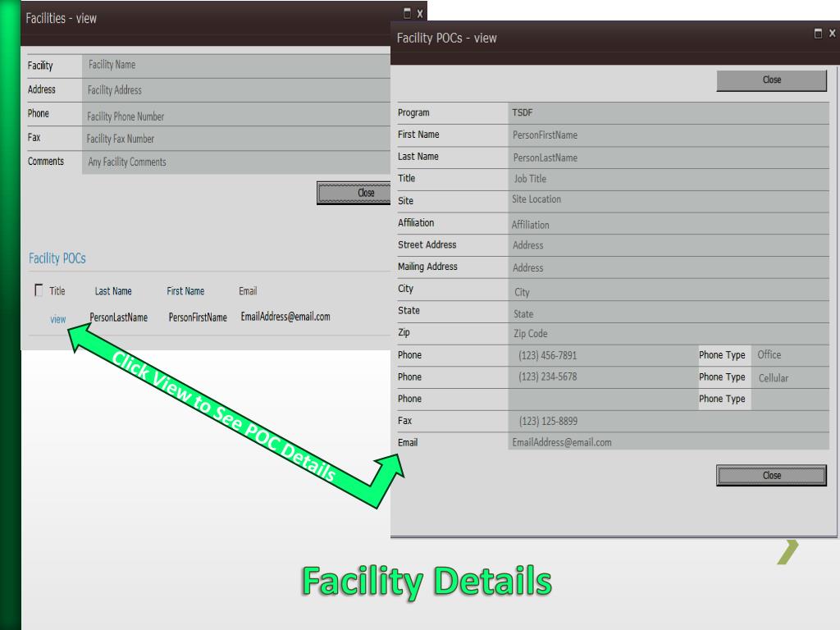Click the green next-slide chevron arrow

788,552
